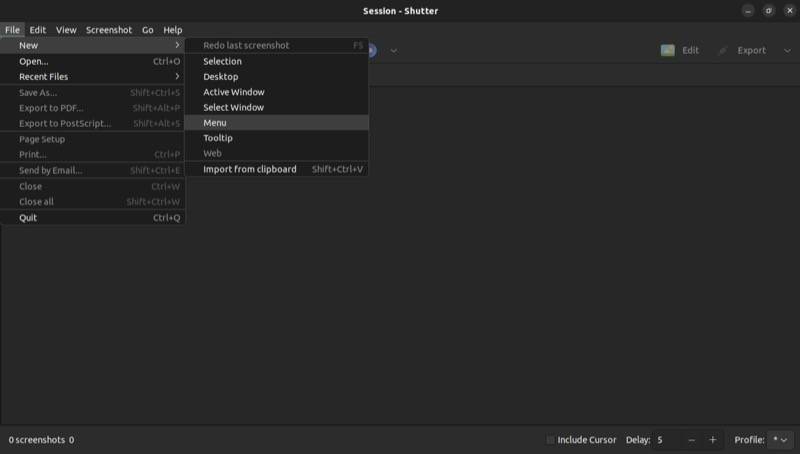Increase delay with plus button
The width and height of the screenshot is (800, 454).
tap(713, 440)
